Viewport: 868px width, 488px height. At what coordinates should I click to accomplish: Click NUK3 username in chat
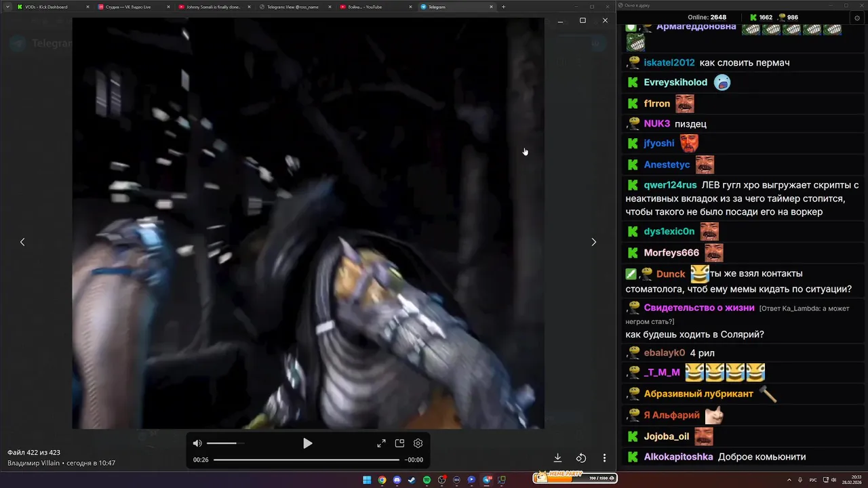tap(656, 123)
